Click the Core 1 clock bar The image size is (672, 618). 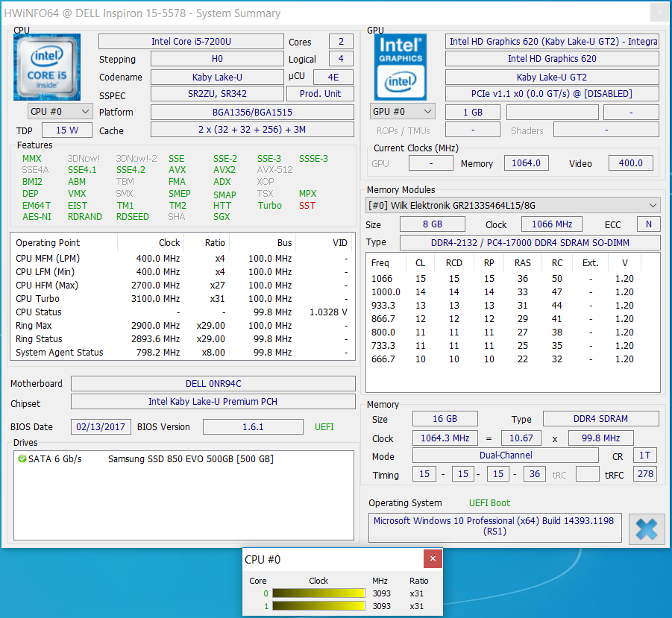(318, 606)
